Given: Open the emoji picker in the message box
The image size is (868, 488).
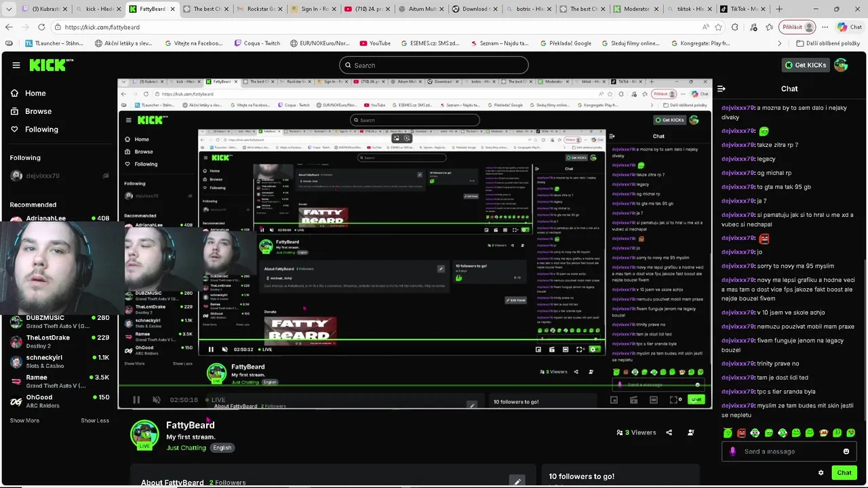Looking at the screenshot, I should (x=846, y=451).
